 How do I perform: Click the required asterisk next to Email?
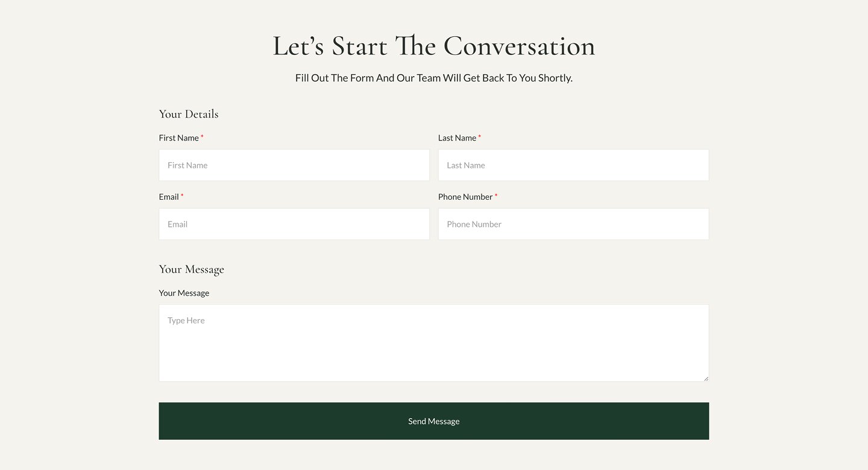[182, 197]
